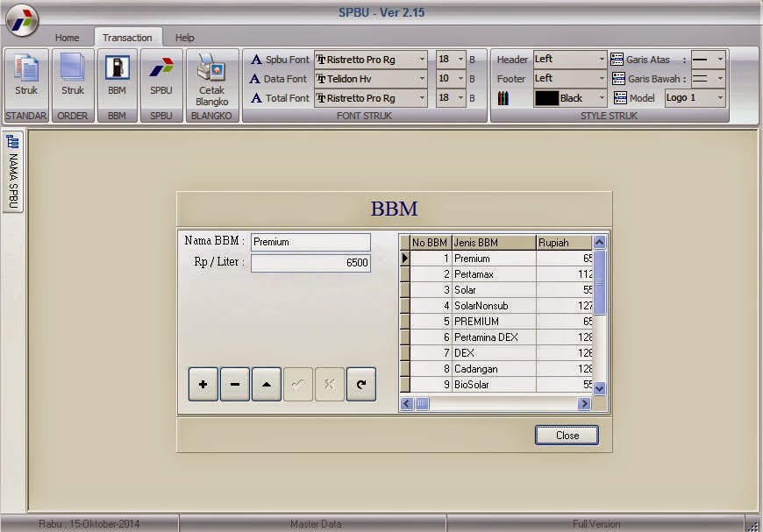Click the Nama BBM input field
Screen dimensions: 763x532
(310, 242)
